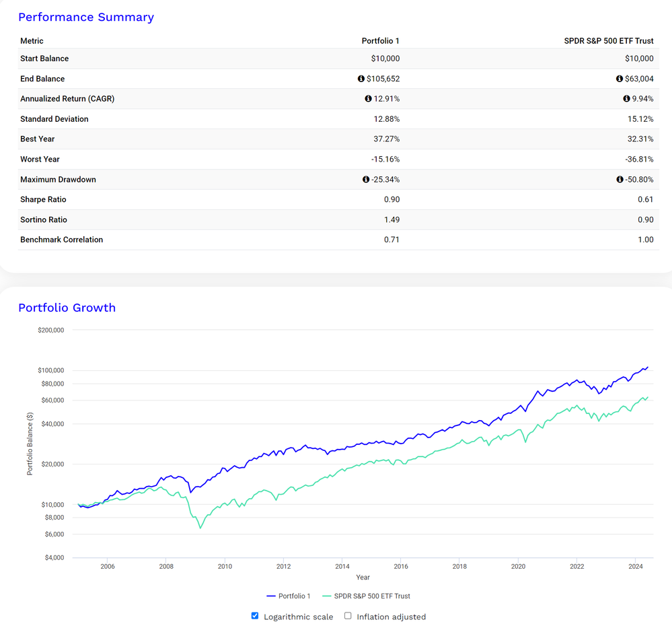The width and height of the screenshot is (672, 626).
Task: Enable the Inflation adjusted checkbox
Action: (x=348, y=616)
